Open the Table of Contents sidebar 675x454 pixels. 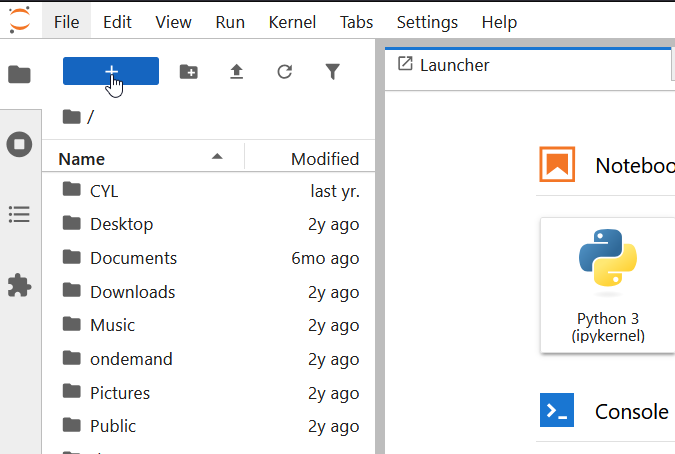19,214
